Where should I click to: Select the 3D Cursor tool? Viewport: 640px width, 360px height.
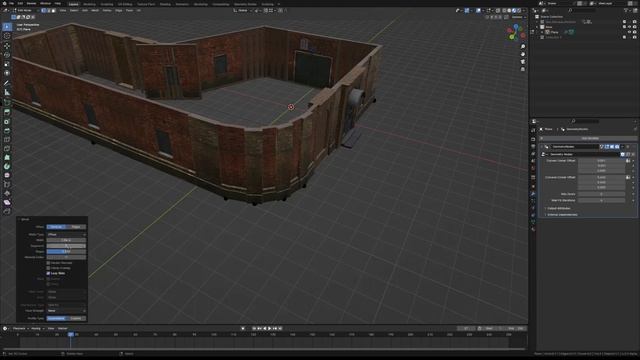(x=7, y=36)
